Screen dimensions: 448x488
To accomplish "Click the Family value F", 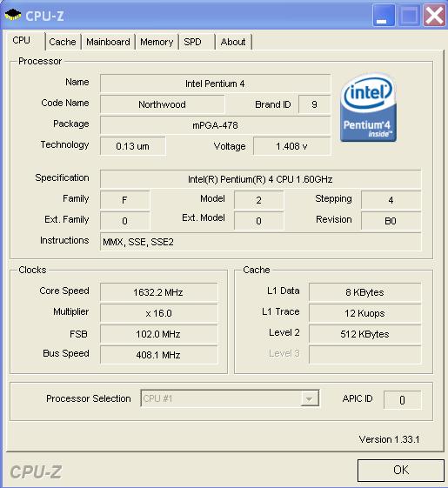I will (125, 200).
